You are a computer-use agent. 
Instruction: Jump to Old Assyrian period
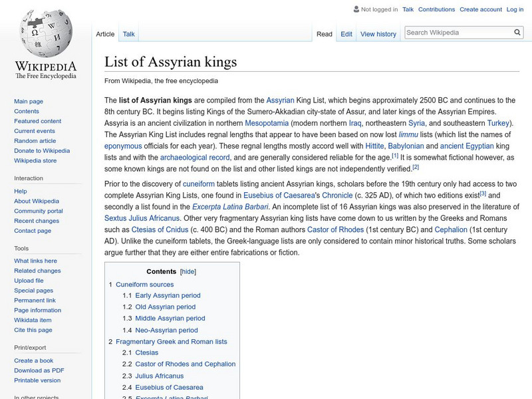pos(165,307)
